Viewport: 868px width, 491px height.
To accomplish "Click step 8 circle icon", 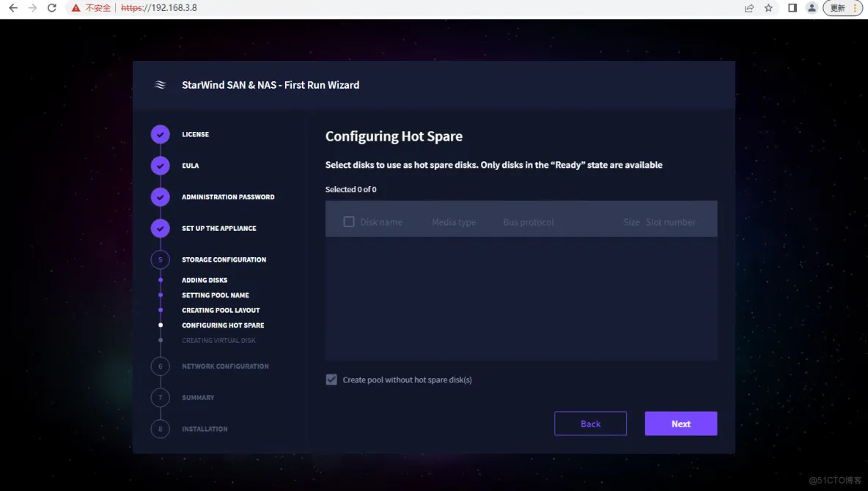I will pos(160,429).
